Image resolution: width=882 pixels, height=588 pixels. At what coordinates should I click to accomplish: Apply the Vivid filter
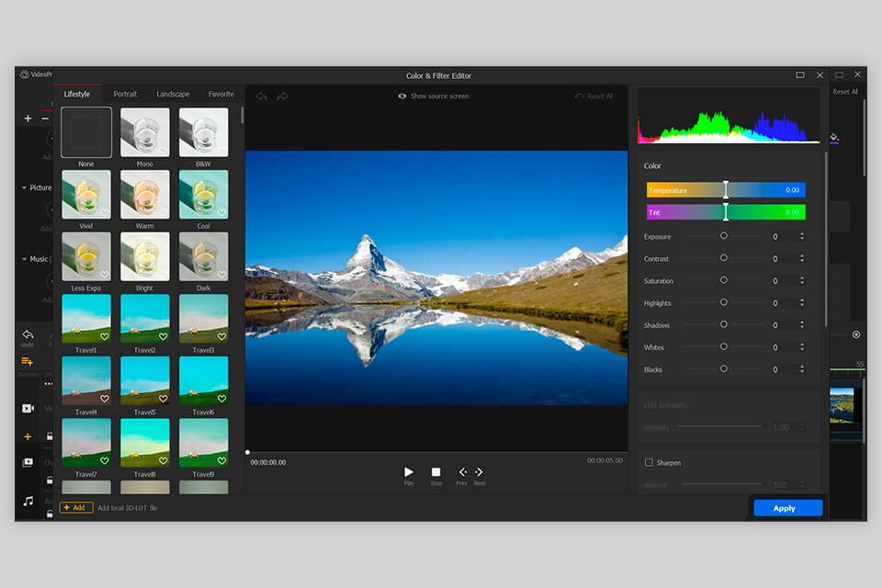point(86,194)
